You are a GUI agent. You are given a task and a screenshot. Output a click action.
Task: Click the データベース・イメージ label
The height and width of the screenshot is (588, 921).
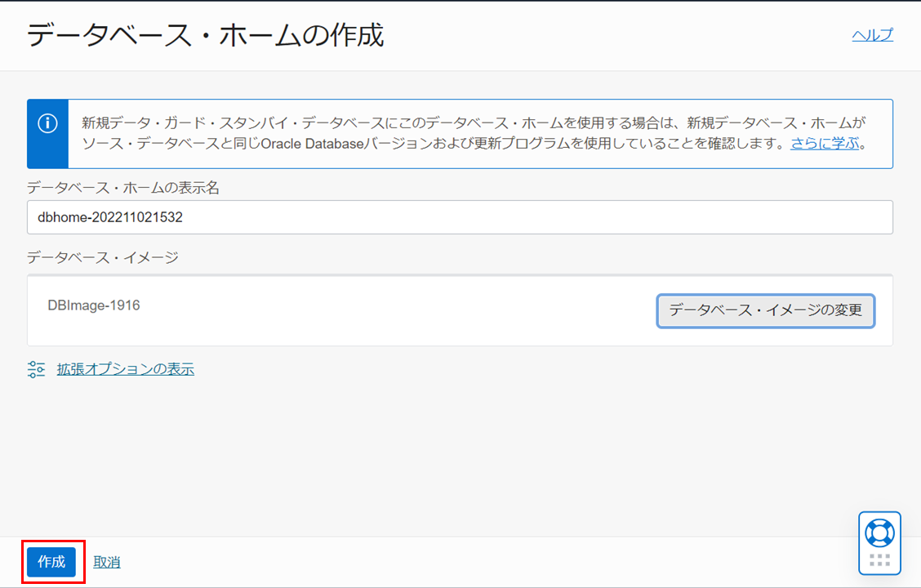102,257
